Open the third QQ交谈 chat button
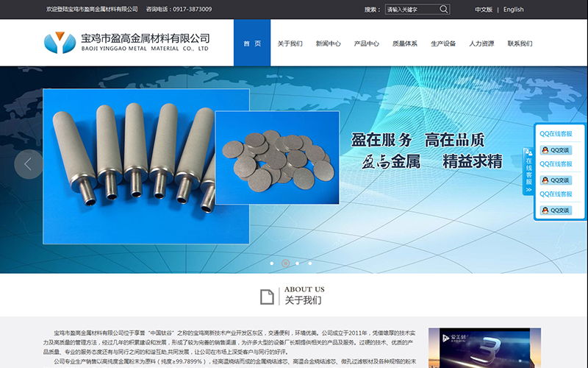 point(556,210)
